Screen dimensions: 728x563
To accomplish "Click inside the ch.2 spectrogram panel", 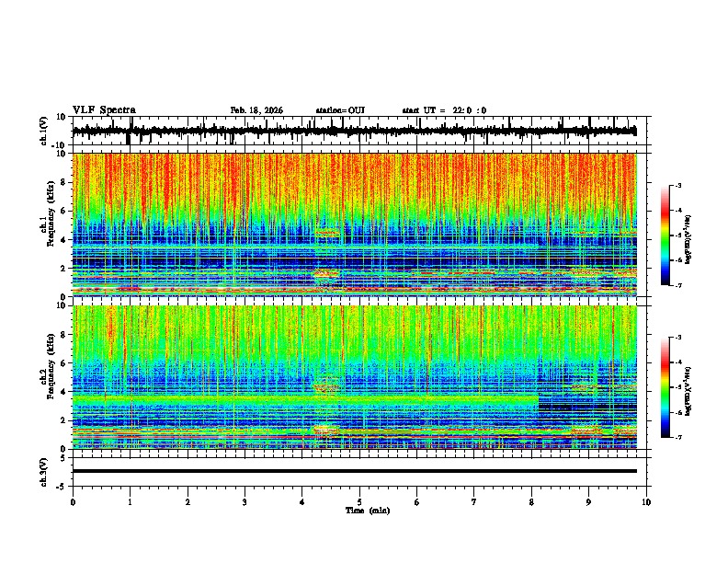I will point(354,377).
